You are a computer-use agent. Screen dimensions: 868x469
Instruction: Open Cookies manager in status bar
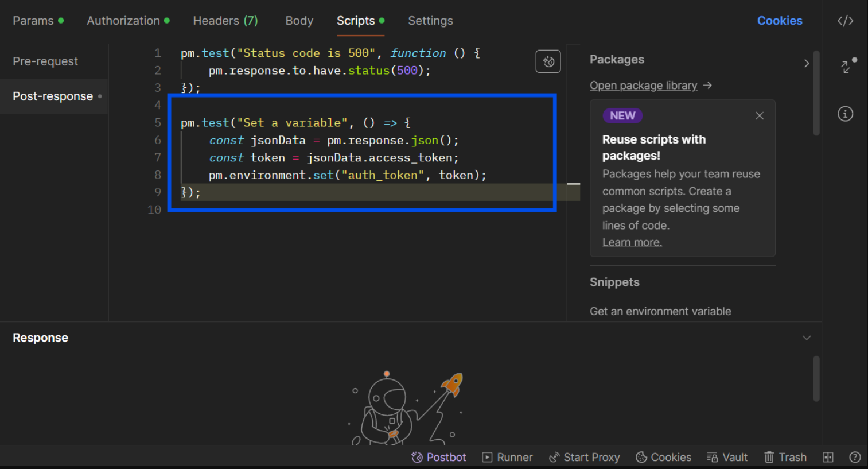tap(663, 457)
